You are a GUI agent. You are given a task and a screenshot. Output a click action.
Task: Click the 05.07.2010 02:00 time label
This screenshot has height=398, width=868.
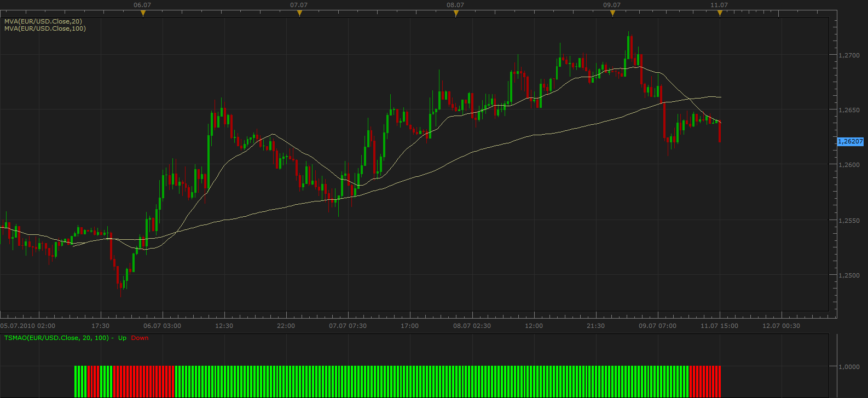28,326
